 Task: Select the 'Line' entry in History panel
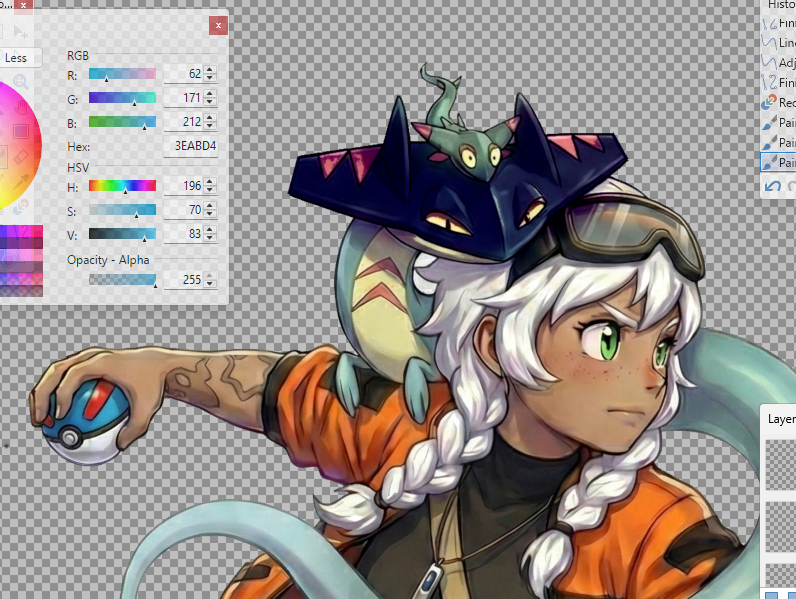coord(778,43)
